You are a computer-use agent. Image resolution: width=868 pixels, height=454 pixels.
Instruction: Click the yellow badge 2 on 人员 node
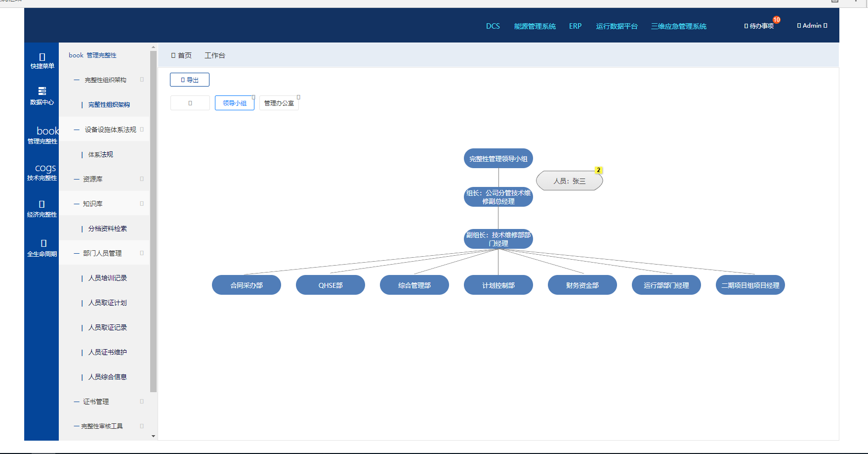pyautogui.click(x=598, y=170)
